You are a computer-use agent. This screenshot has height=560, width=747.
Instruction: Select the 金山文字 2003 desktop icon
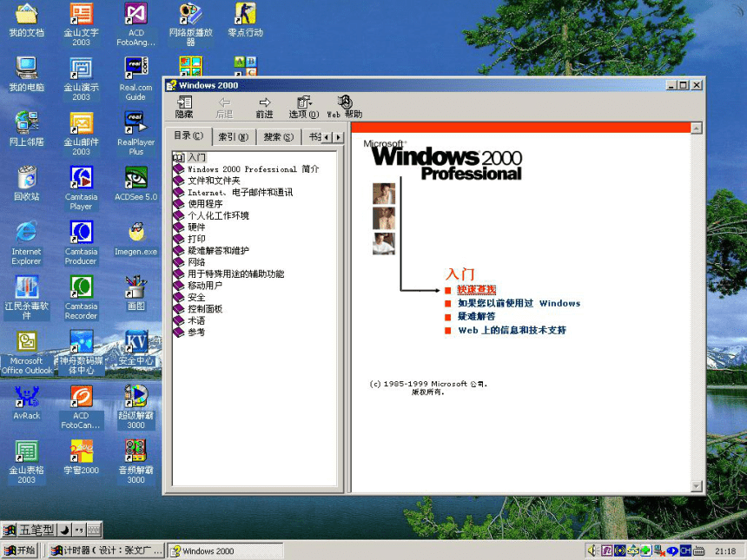pyautogui.click(x=82, y=24)
